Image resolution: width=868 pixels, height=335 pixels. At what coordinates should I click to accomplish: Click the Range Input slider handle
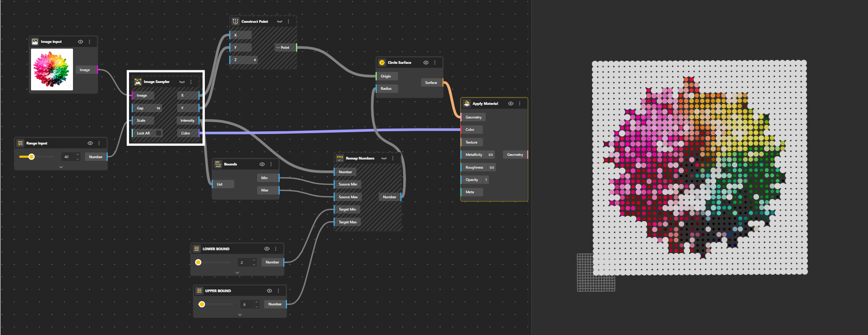coord(31,157)
